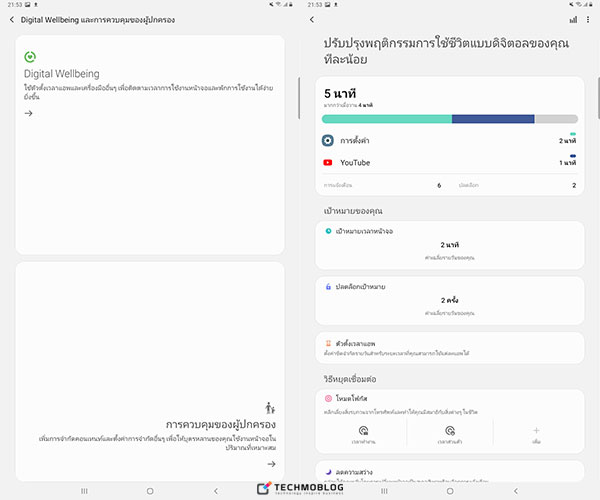The width and height of the screenshot is (600, 500).
Task: Expand parental controls card using its arrow
Action: 270,464
